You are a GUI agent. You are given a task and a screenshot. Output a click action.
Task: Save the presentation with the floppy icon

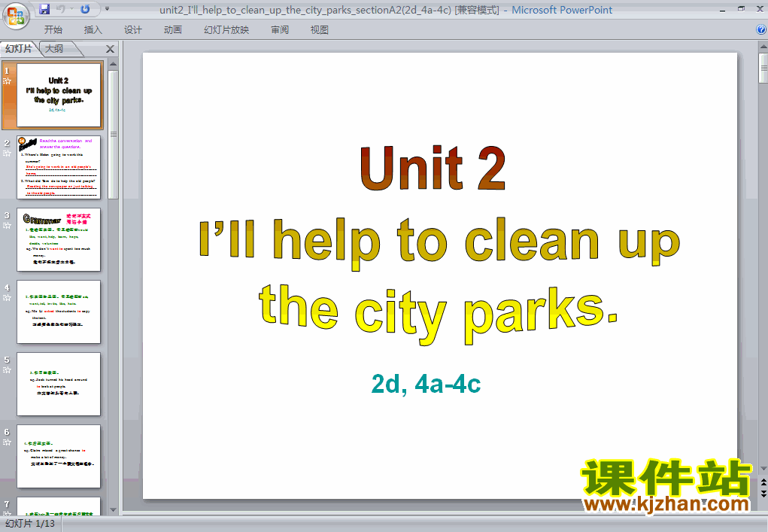tap(44, 9)
